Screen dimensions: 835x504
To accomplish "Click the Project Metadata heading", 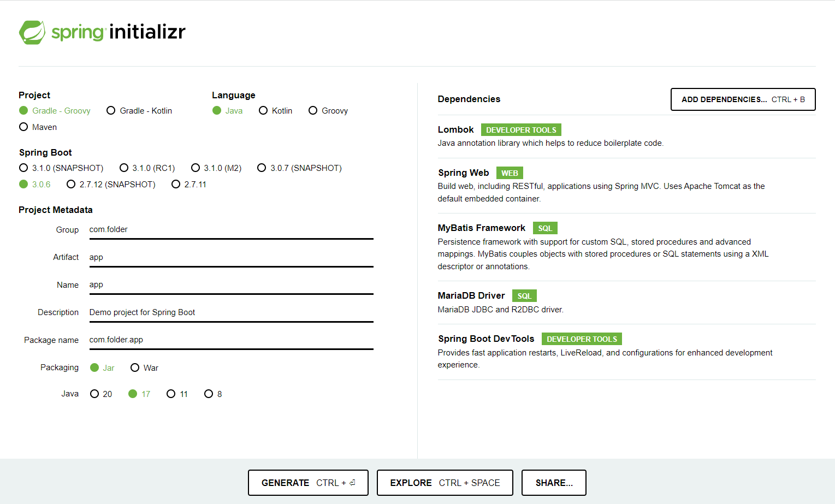I will pos(56,210).
